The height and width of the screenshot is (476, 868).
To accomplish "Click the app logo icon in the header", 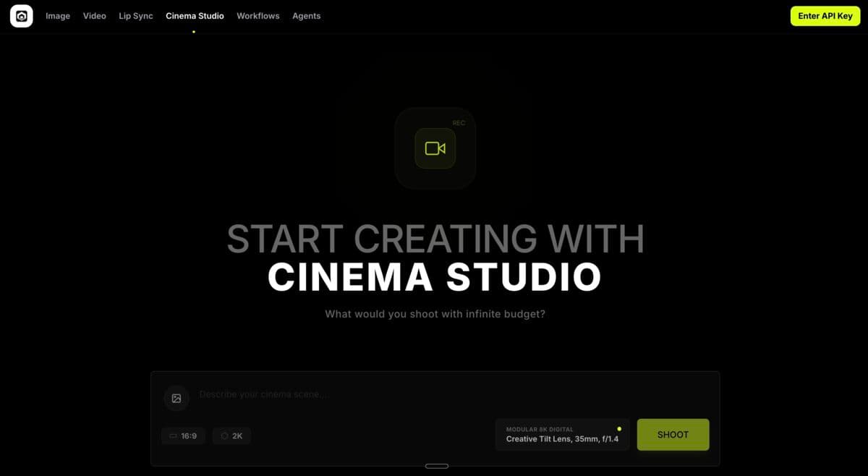I will pyautogui.click(x=22, y=16).
